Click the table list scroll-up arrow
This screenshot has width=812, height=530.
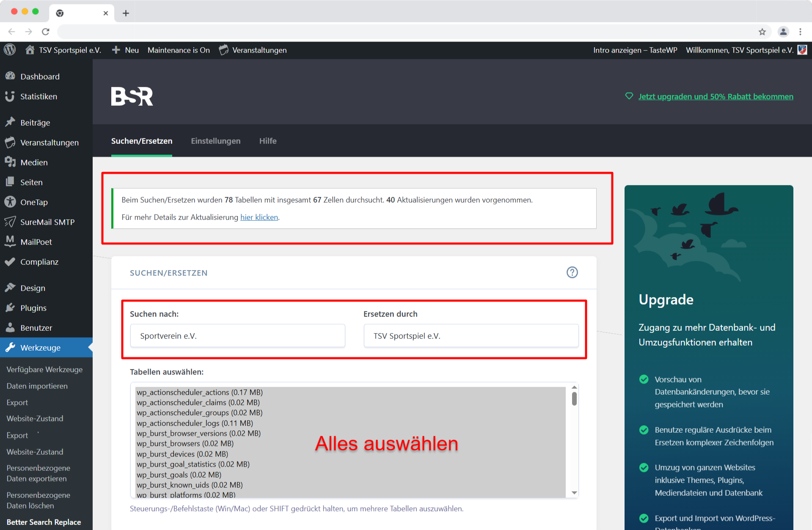point(574,387)
